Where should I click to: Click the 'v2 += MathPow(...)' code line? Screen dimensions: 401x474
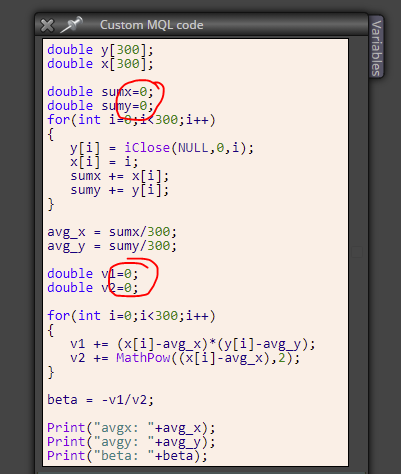(185, 358)
